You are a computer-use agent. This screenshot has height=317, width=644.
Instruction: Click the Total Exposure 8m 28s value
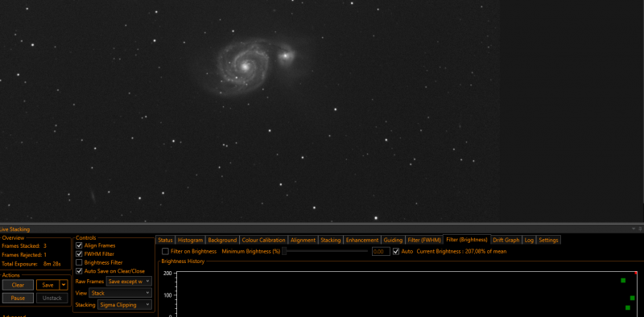52,264
